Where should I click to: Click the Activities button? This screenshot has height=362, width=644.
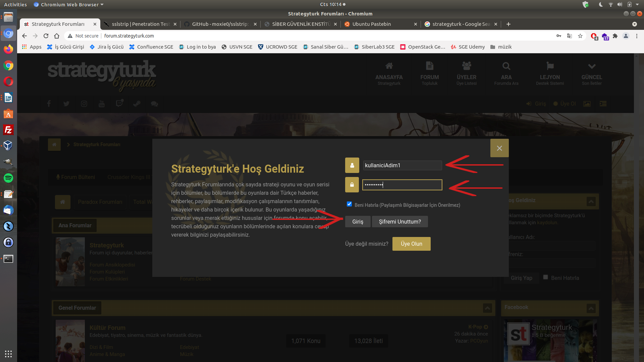point(15,4)
